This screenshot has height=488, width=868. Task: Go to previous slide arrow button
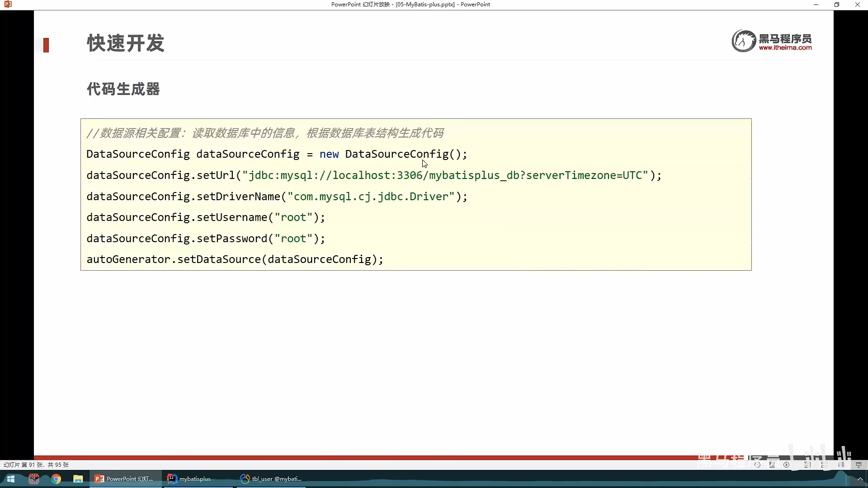pos(757,465)
